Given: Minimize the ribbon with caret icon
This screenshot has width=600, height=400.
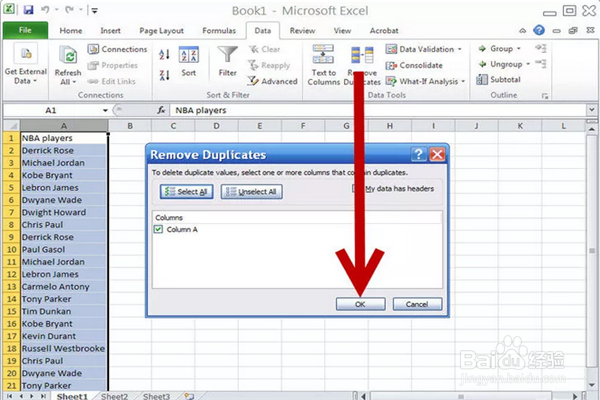Looking at the screenshot, I should tap(522, 31).
